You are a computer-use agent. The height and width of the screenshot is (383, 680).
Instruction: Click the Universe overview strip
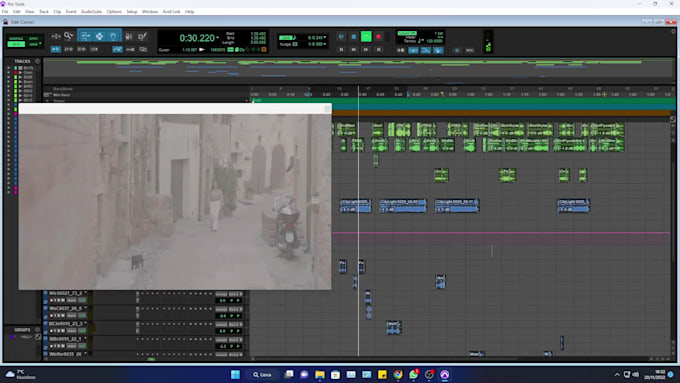click(x=359, y=71)
